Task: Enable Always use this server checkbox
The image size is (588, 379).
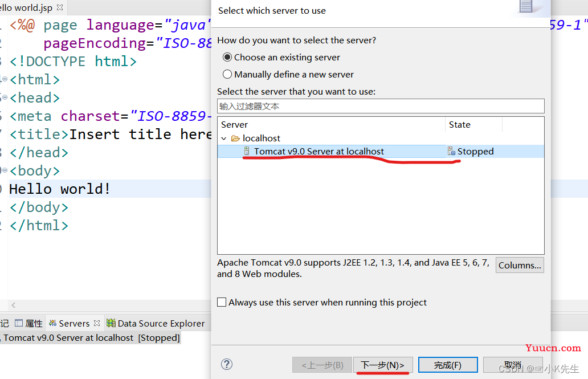Action: [x=222, y=302]
